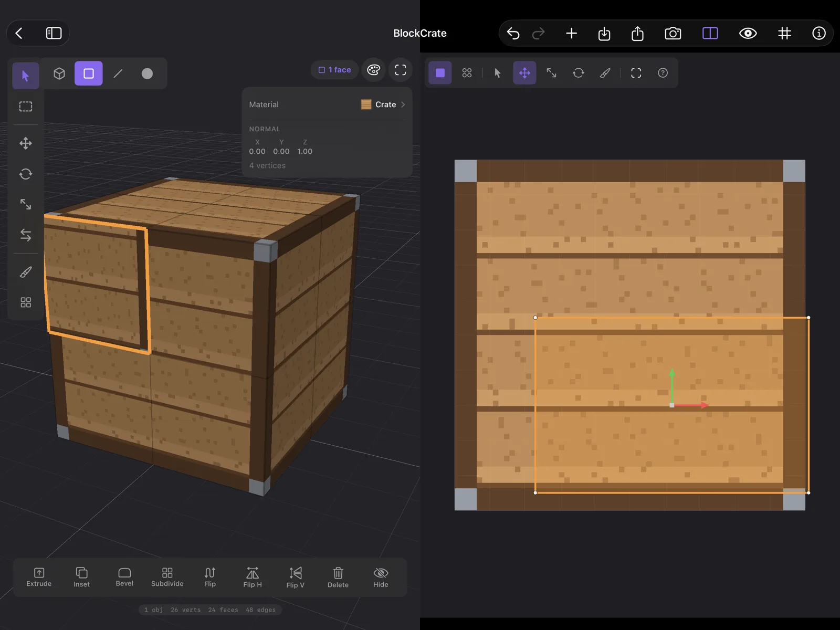
Task: Switch to face selection mode
Action: [89, 73]
